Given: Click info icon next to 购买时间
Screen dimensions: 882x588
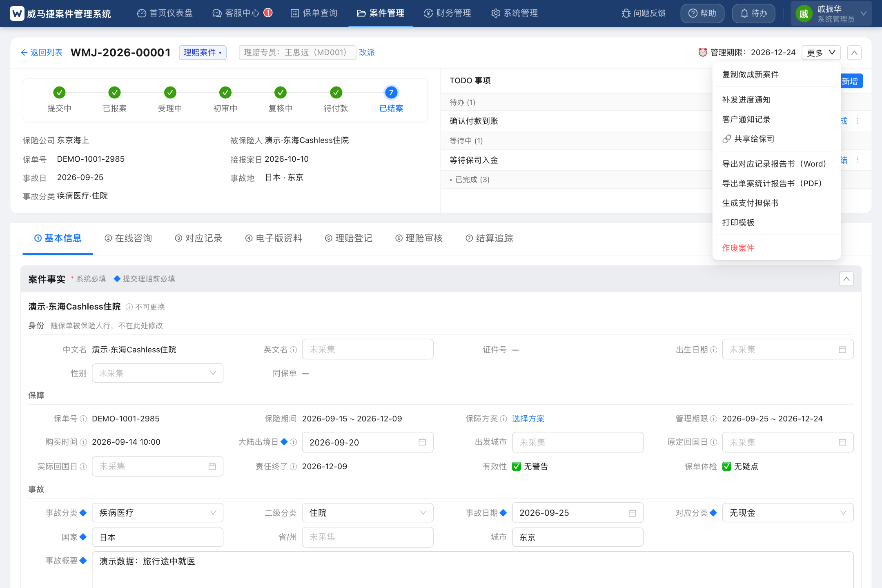Looking at the screenshot, I should [x=83, y=442].
